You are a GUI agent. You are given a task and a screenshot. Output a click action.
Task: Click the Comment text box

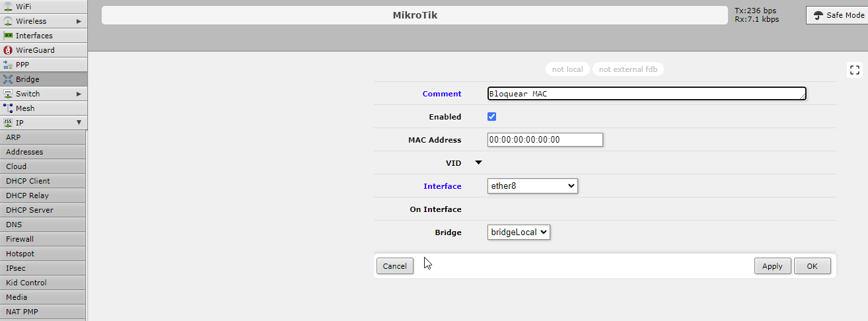click(646, 94)
